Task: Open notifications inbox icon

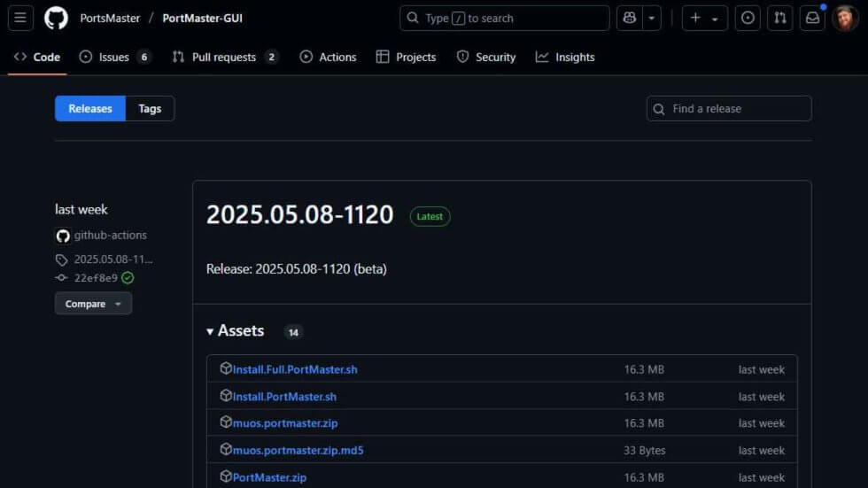Action: pos(812,18)
